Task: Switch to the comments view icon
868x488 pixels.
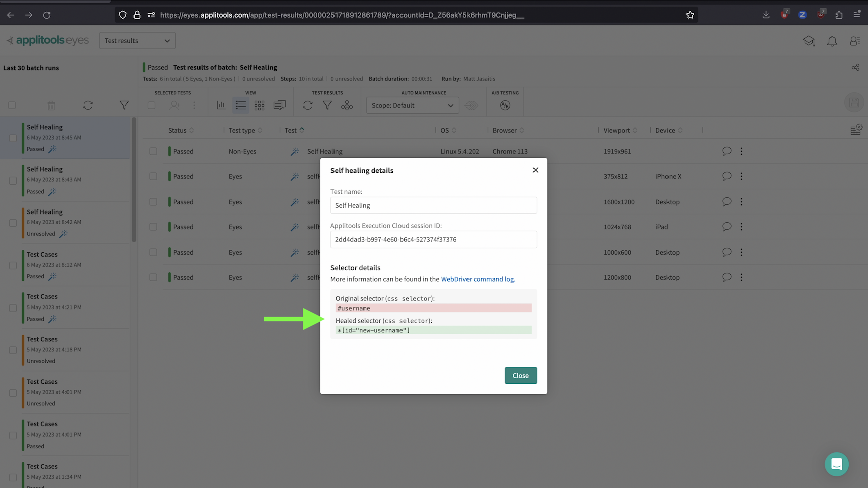Action: tap(279, 105)
